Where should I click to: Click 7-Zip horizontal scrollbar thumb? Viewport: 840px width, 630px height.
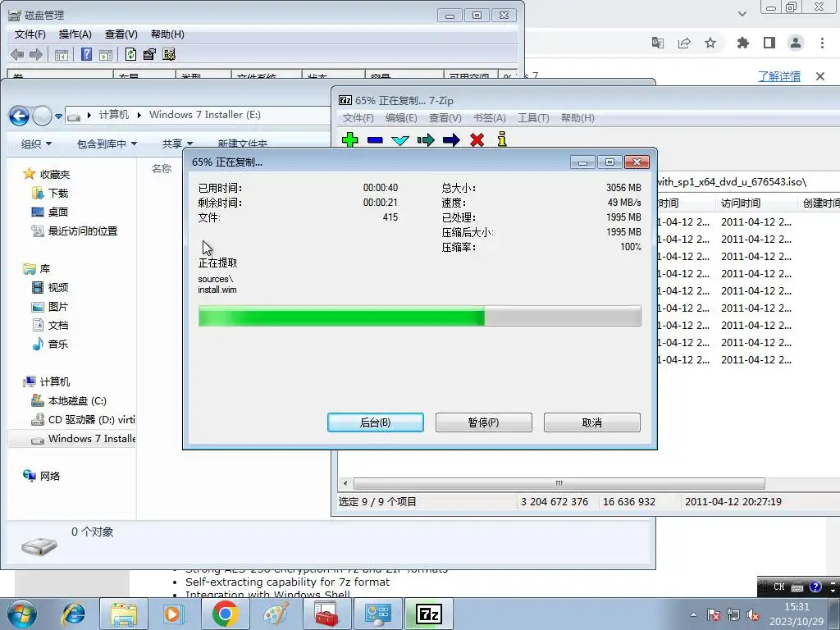[559, 483]
